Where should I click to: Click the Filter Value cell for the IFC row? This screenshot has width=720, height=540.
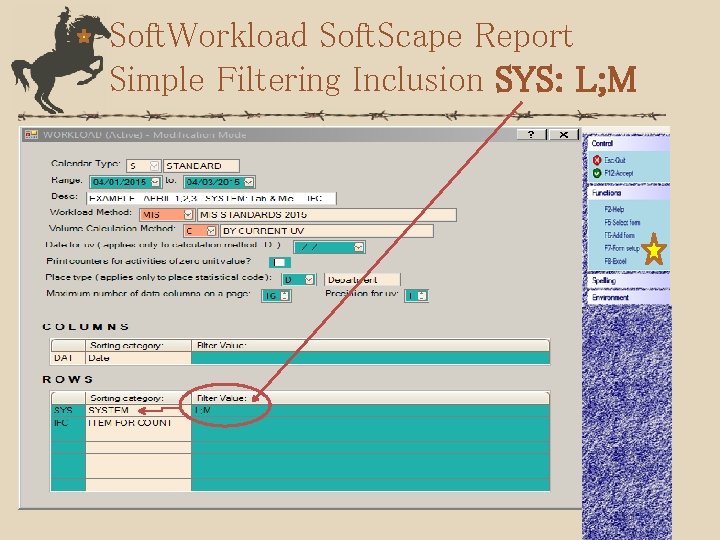click(370, 423)
